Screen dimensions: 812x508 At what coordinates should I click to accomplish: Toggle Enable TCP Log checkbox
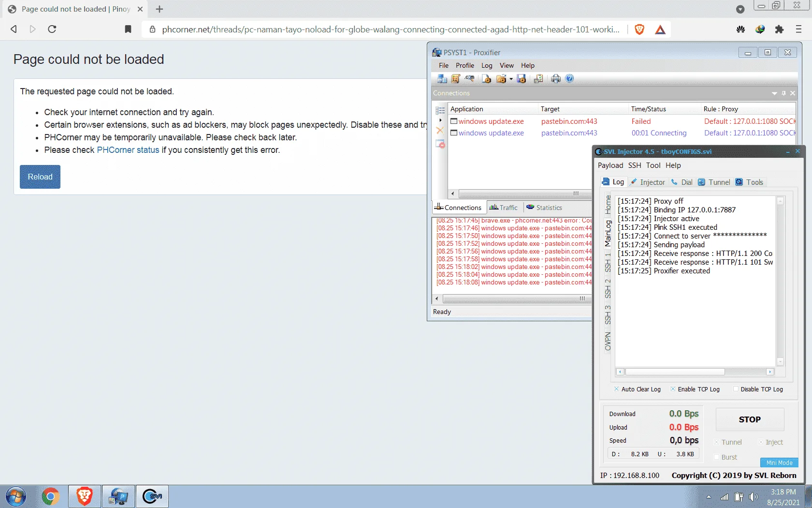673,389
